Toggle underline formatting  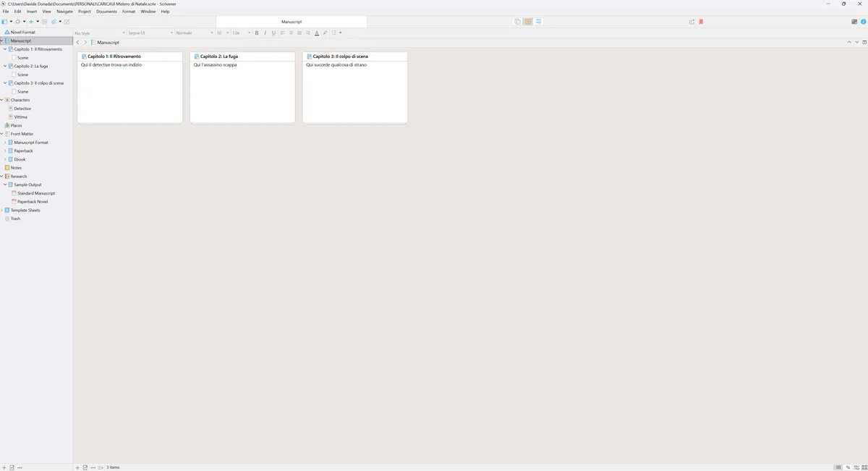tap(273, 33)
